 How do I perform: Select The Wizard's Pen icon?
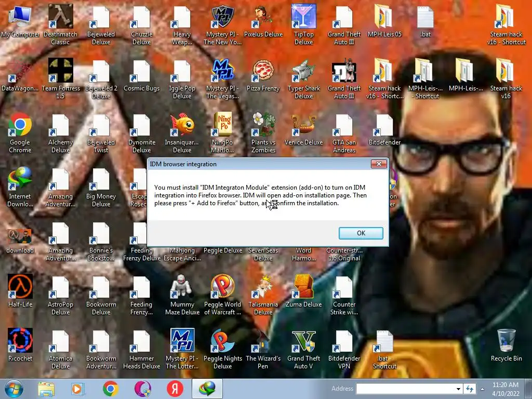[263, 349]
